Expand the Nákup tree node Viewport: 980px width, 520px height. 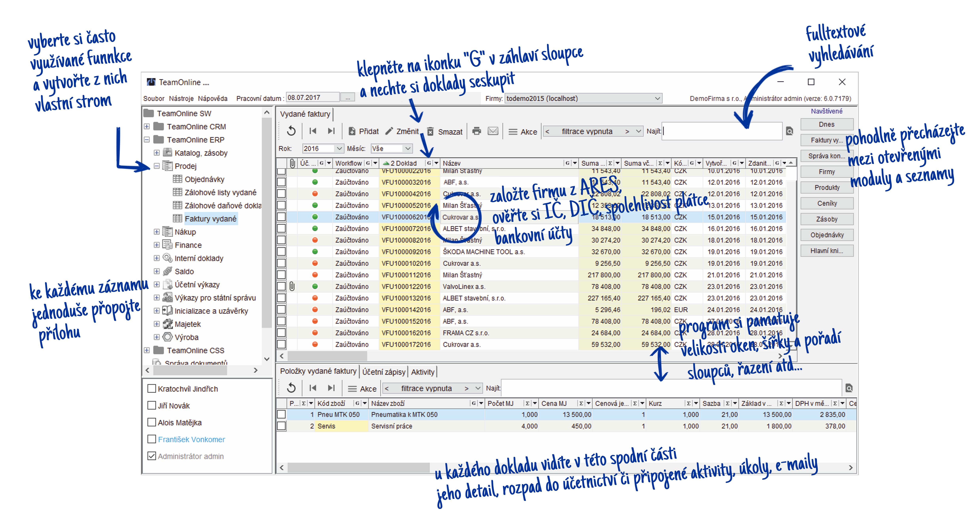click(156, 232)
